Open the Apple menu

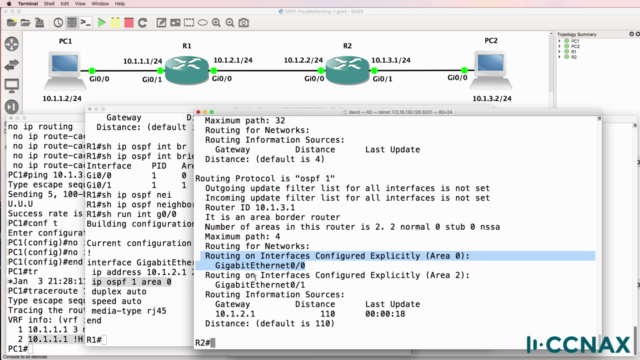[8, 4]
